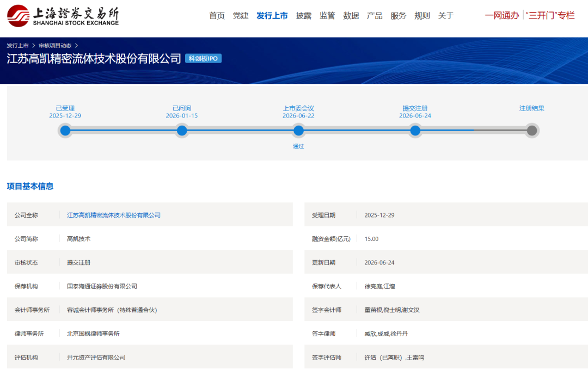
Task: Click 审核项目动态 breadcrumb link
Action: point(55,45)
